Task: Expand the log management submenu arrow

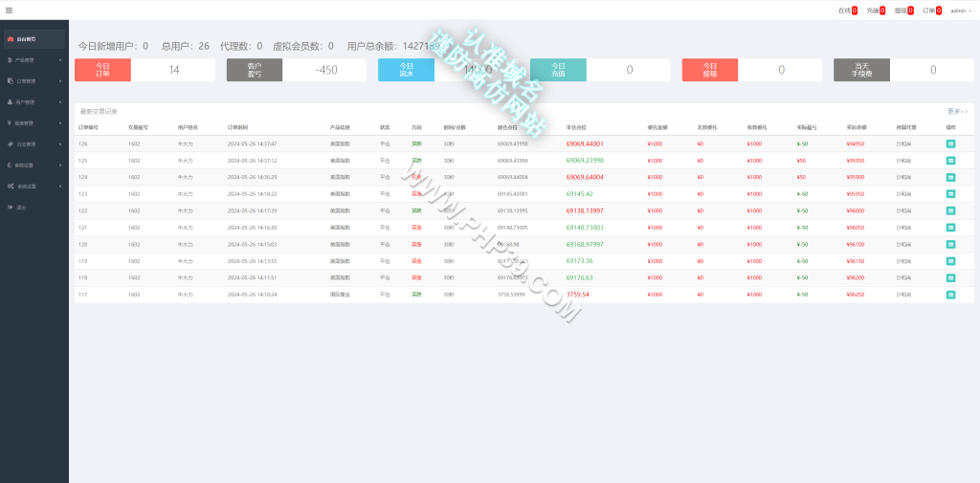Action: pyautogui.click(x=60, y=144)
